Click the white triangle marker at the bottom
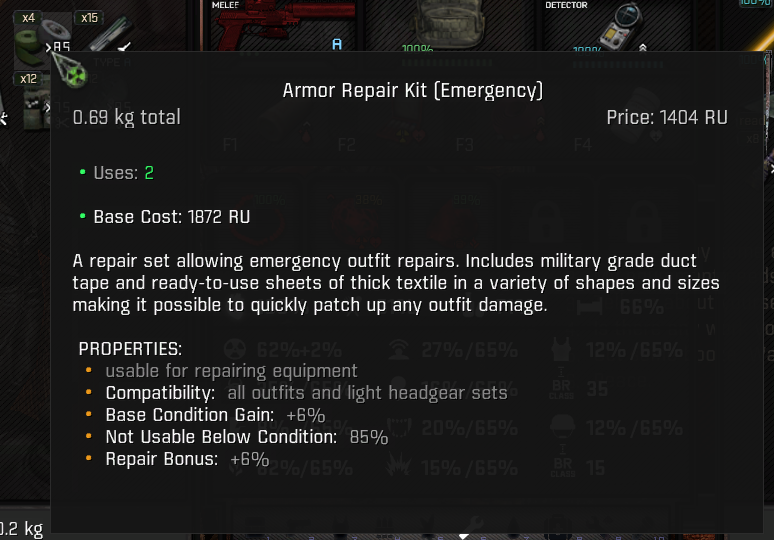Viewport: 774px width, 540px height. click(x=463, y=535)
